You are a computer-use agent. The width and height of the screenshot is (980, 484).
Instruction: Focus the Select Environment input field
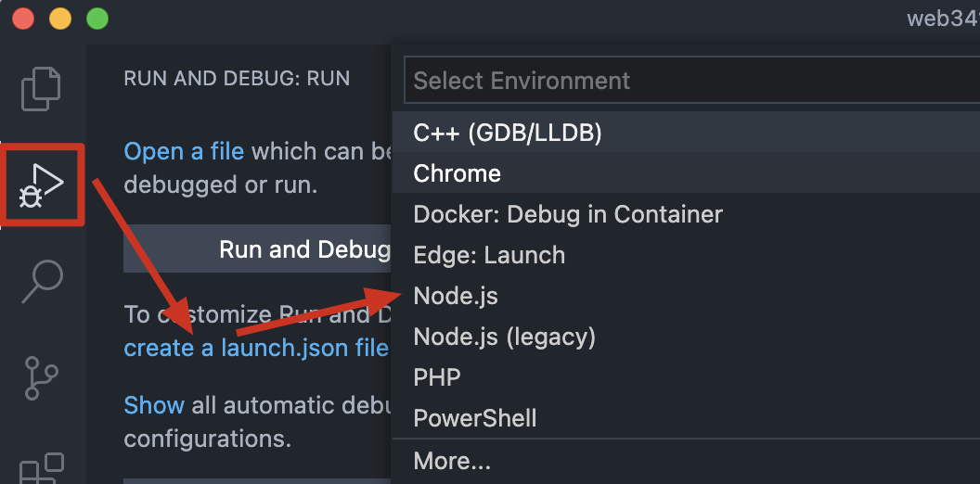pyautogui.click(x=687, y=81)
